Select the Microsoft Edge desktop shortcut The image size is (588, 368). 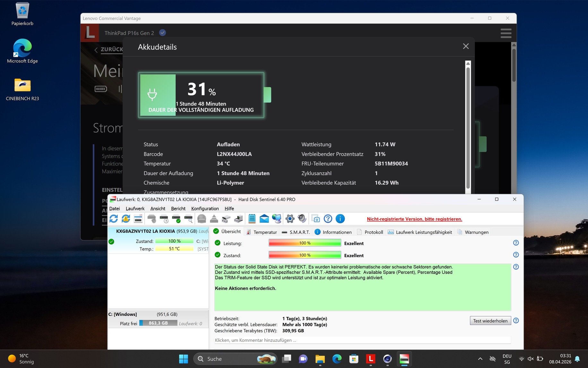[x=22, y=51]
